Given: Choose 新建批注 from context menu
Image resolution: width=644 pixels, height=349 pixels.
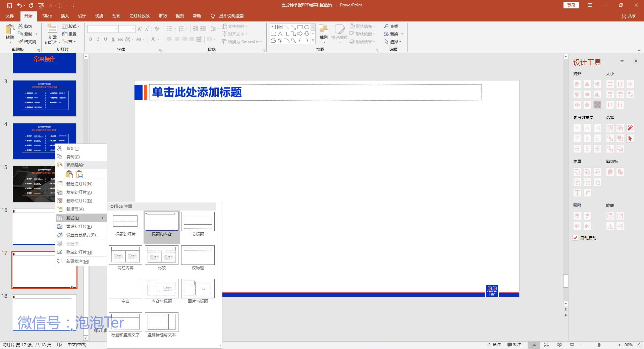Looking at the screenshot, I should (81, 261).
